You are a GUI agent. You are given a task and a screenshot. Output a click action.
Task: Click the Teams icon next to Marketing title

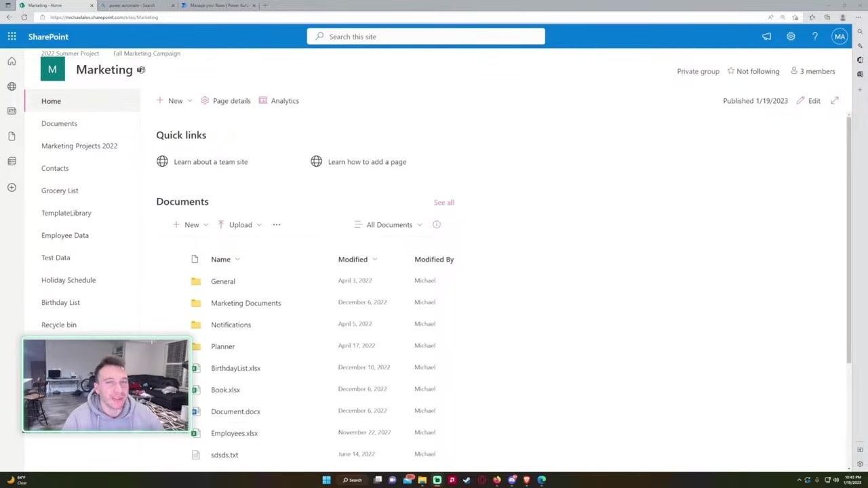pyautogui.click(x=141, y=70)
